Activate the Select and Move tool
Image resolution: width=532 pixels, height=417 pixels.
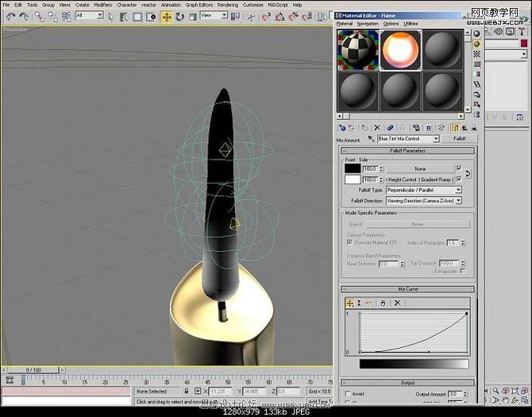[x=166, y=17]
